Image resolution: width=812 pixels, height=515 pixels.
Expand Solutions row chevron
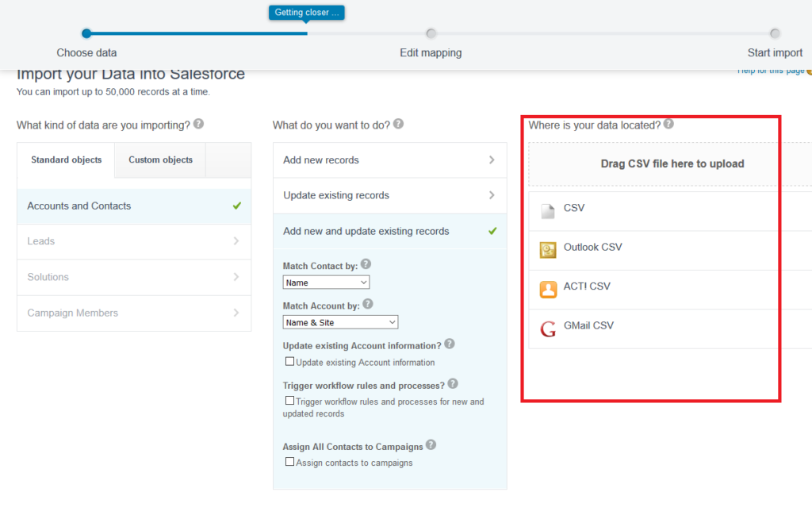tap(236, 277)
